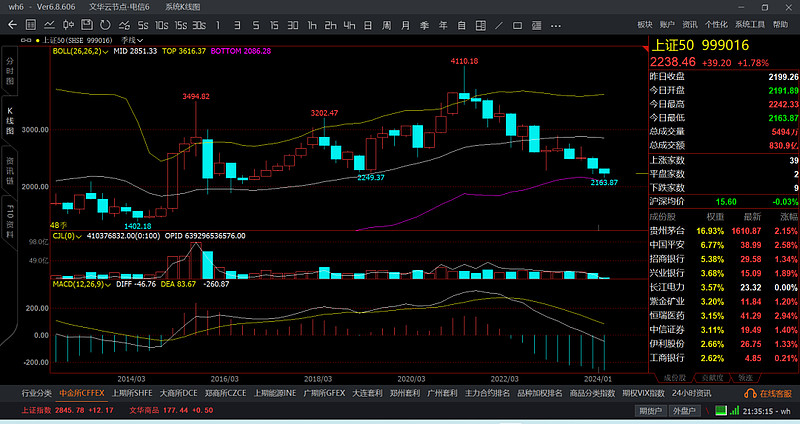Screen dimensions: 800x424
Task: Select the 15s period icon
Action: coord(179,25)
